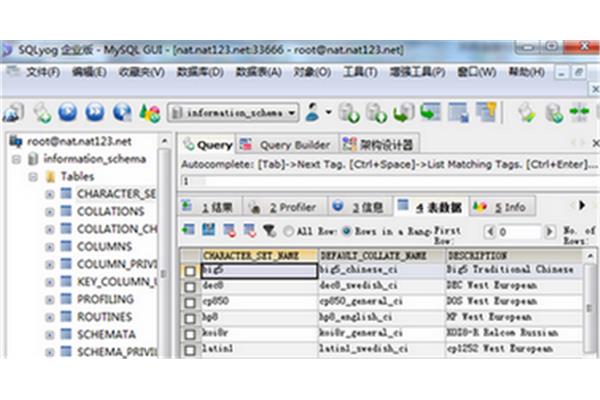
Task: Collapse the Tables folder node
Action: click(33, 176)
